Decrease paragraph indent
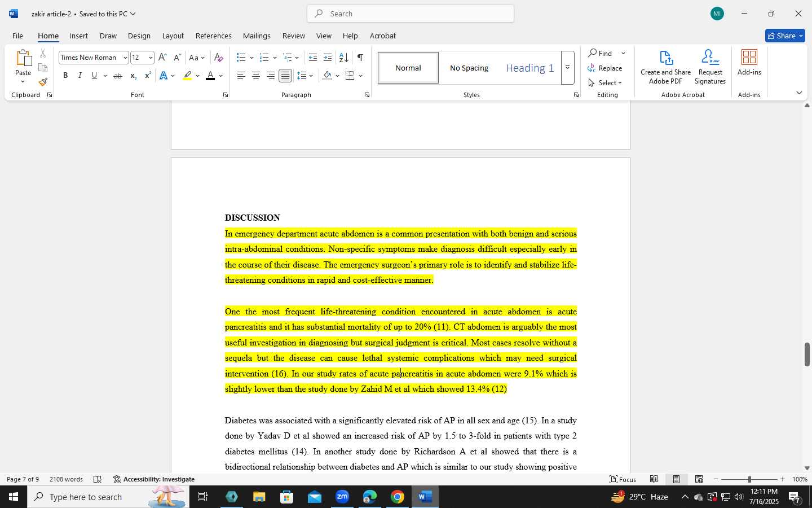The width and height of the screenshot is (812, 508). pos(313,58)
